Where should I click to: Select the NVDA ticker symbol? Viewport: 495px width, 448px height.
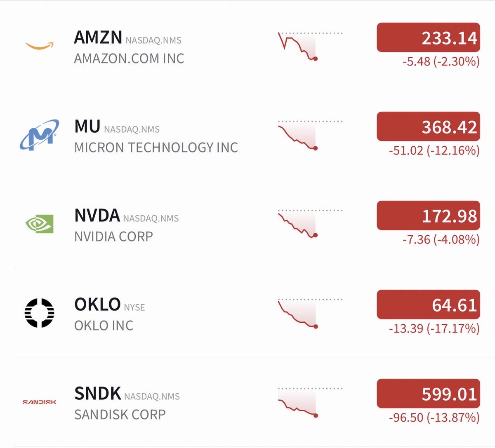tap(97, 216)
